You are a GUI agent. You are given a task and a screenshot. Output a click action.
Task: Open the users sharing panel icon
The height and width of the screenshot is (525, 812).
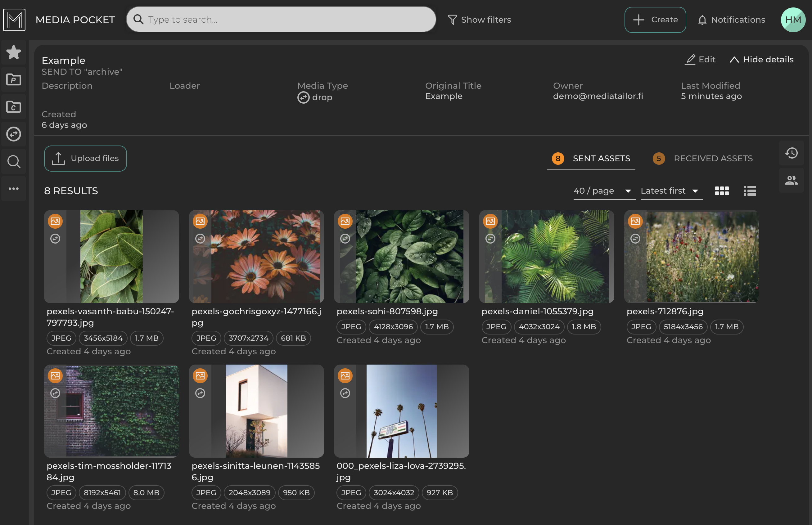point(791,180)
